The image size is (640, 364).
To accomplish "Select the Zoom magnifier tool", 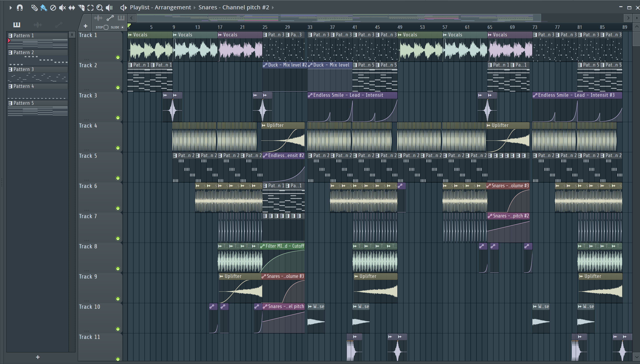I will point(100,8).
